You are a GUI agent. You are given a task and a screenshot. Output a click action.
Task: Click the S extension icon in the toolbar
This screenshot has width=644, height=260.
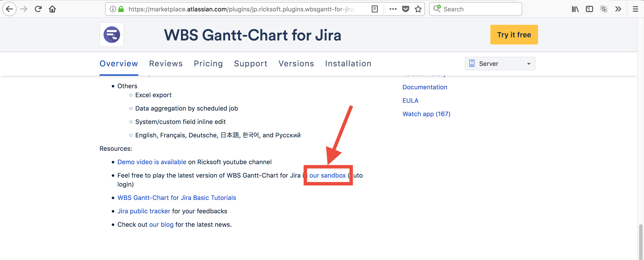point(604,9)
